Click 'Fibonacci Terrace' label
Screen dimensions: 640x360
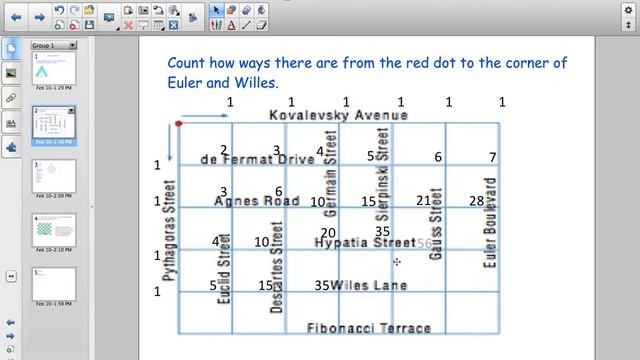369,328
